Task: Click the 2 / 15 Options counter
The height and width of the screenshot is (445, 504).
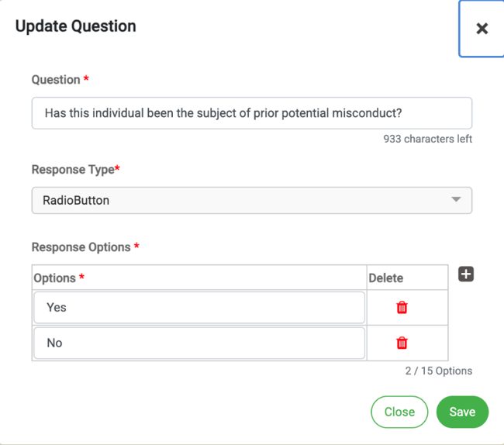Action: pyautogui.click(x=438, y=371)
